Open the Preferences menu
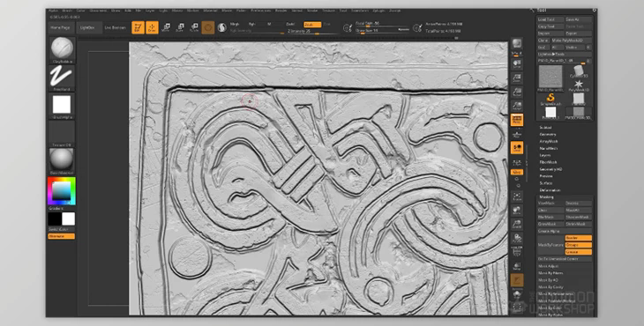The image size is (644, 326). point(260,11)
